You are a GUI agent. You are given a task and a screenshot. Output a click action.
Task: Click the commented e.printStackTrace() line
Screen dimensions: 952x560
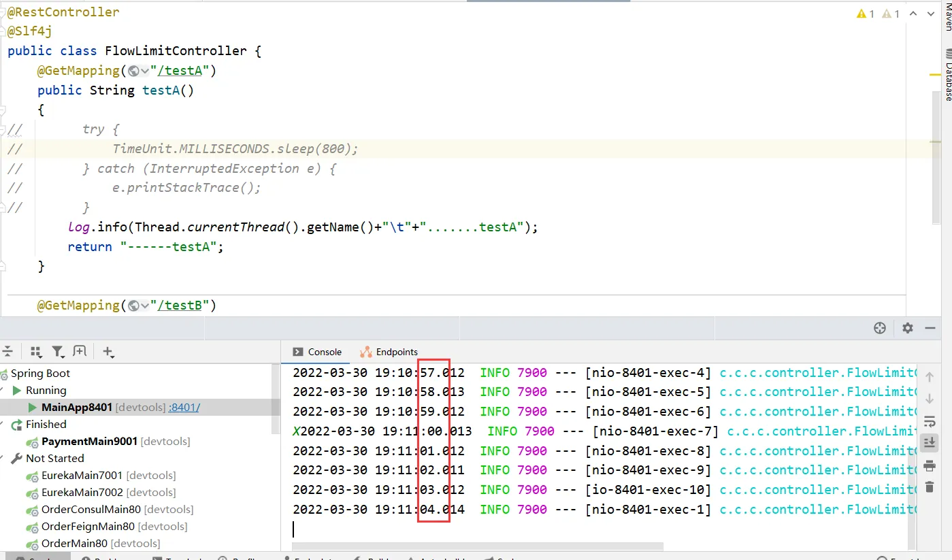187,188
